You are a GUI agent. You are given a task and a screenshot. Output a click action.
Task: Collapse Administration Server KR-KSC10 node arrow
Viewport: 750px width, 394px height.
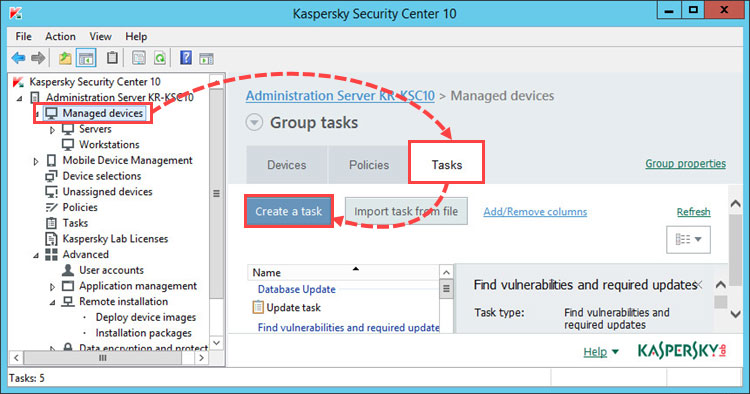click(20, 98)
